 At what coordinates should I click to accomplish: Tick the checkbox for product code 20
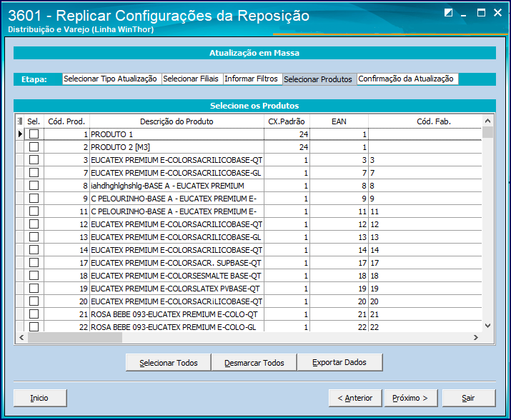point(34,301)
